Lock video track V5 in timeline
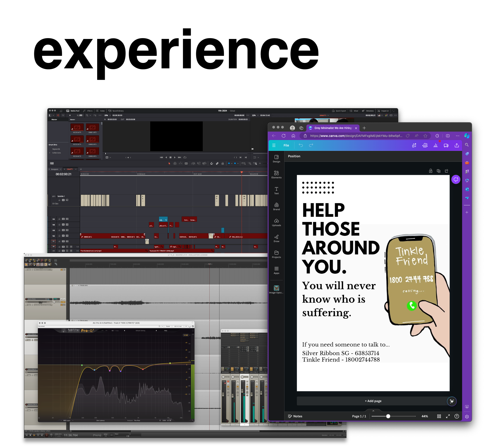This screenshot has width=485, height=448. [59, 219]
